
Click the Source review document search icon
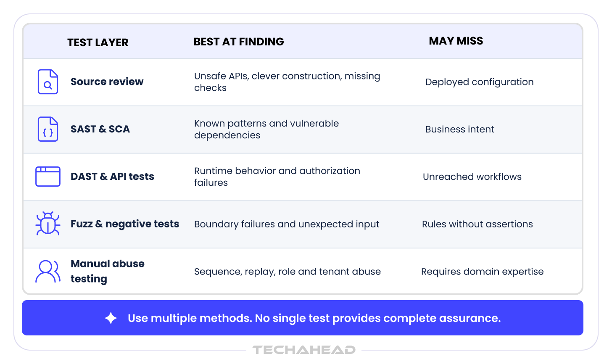click(48, 82)
